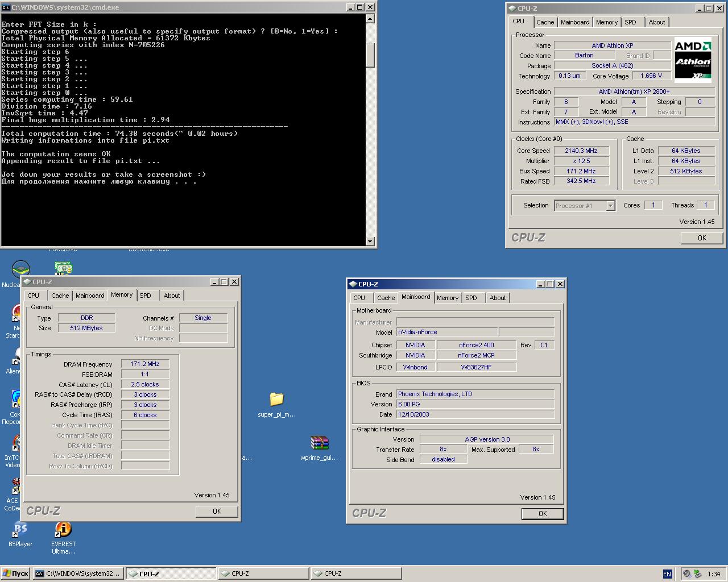This screenshot has width=728, height=582.
Task: Click the cmd.exe title bar system icon
Action: coord(6,7)
